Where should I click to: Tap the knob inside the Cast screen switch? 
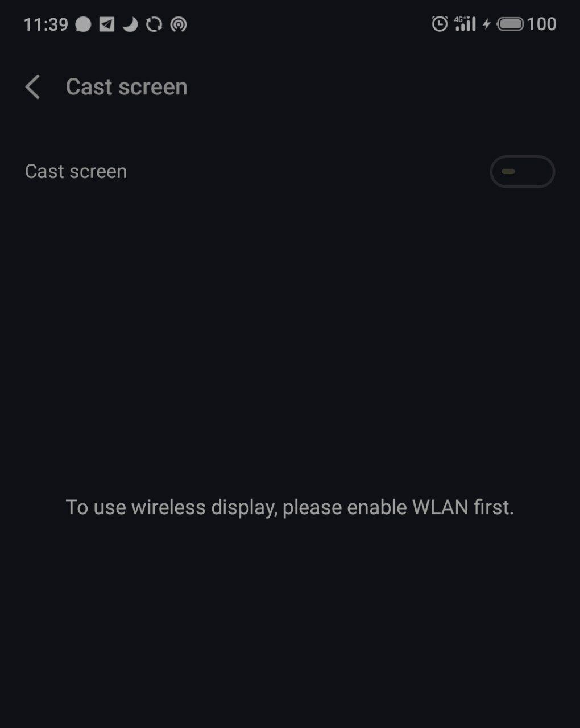(508, 172)
